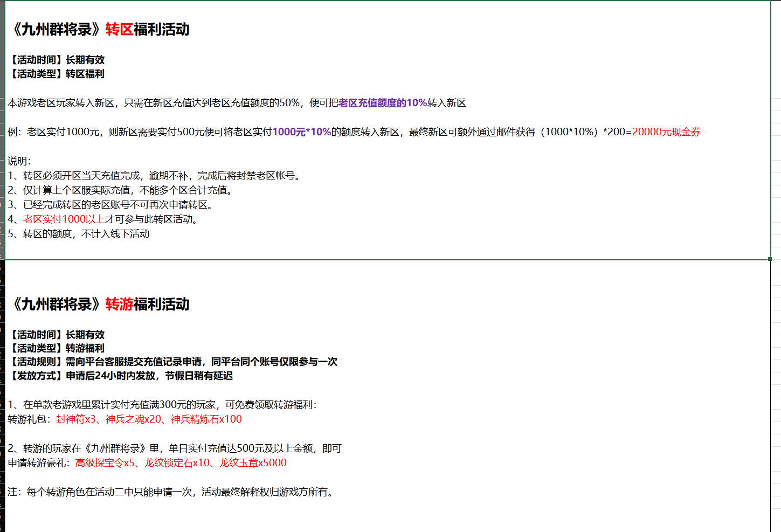Click the 申请转游豪礼：高级探宝令x5 reward line
The height and width of the screenshot is (532, 781).
147,463
